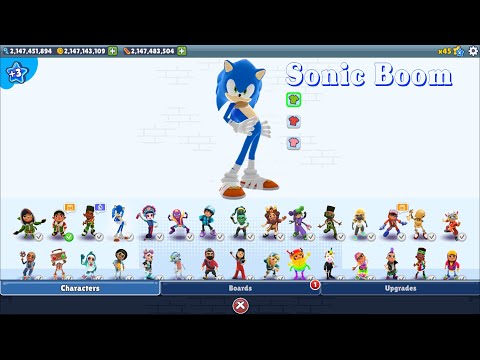Select the pink shirt outfit

(x=294, y=143)
